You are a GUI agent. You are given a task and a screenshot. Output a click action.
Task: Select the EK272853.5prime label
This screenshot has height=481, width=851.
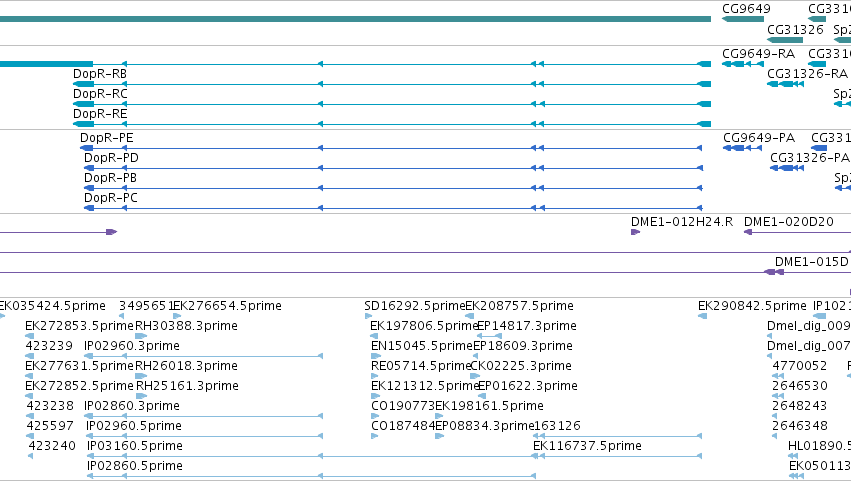tap(79, 326)
